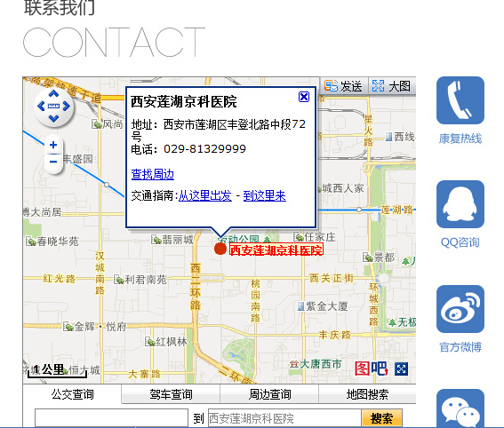Zoom in the map with plus
504x428 pixels.
pyautogui.click(x=53, y=145)
